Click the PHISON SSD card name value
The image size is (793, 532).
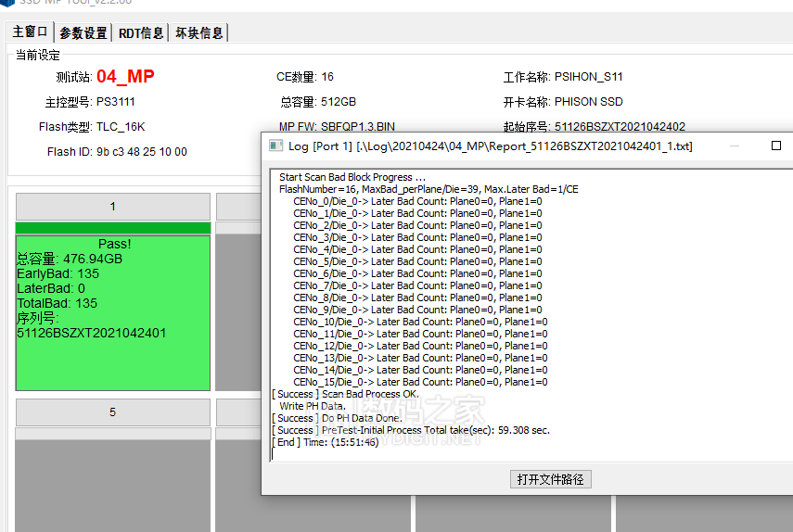[589, 102]
